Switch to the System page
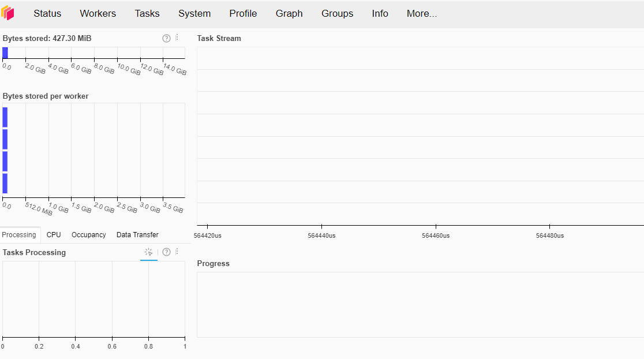This screenshot has width=644, height=359. coord(194,13)
